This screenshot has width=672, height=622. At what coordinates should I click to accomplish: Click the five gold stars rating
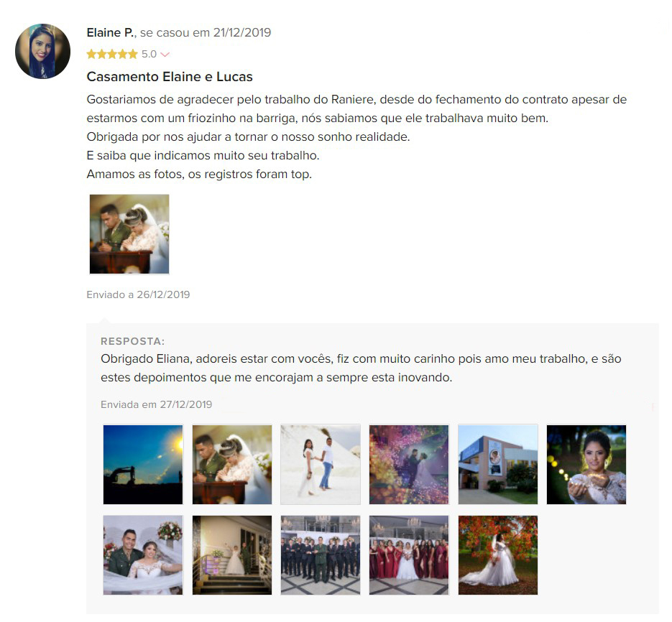click(x=112, y=54)
